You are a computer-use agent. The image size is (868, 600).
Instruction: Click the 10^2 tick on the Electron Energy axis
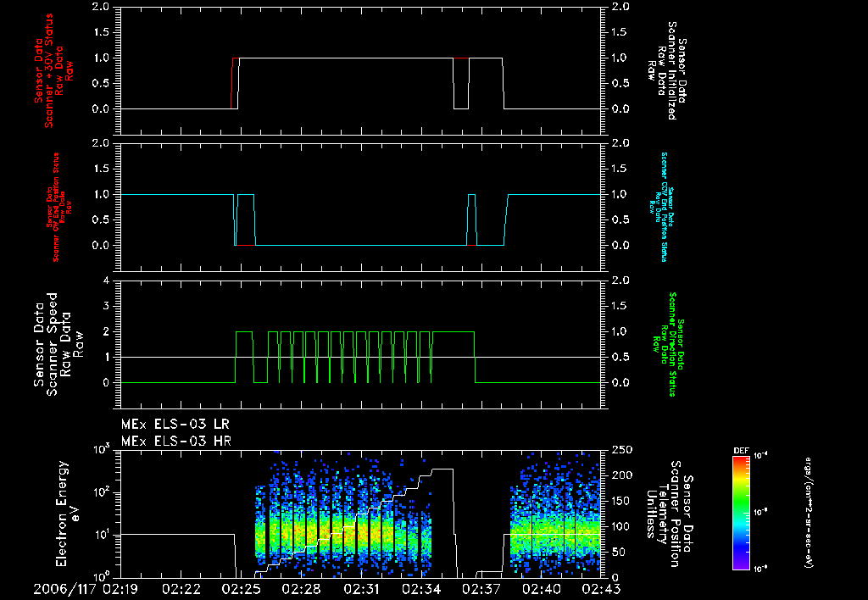click(x=102, y=492)
